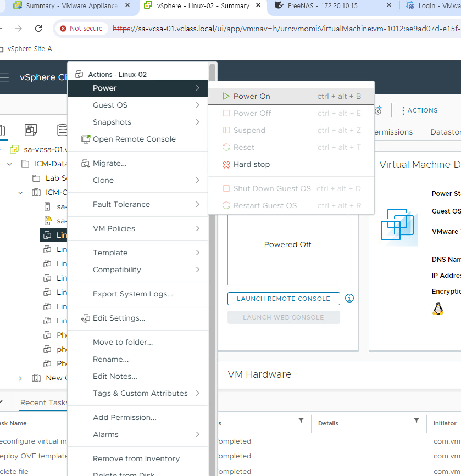461x476 pixels.
Task: Choose Migrate... from Actions menu
Action: (x=138, y=163)
